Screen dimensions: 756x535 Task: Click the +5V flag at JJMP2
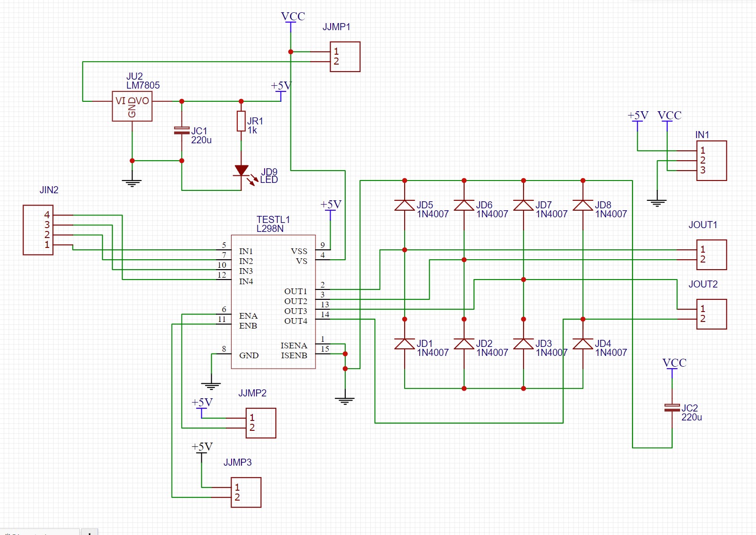click(x=202, y=407)
